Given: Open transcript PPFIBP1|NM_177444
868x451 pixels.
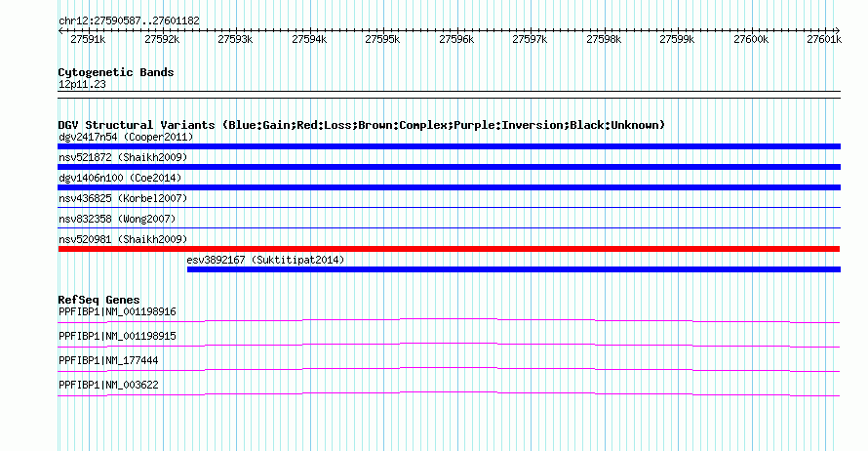Looking at the screenshot, I should pyautogui.click(x=108, y=360).
